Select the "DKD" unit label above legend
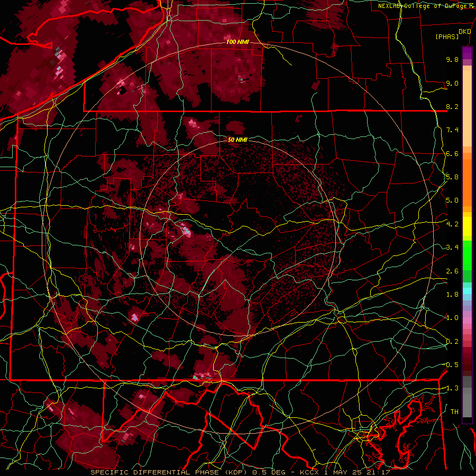The width and height of the screenshot is (476, 476). (464, 32)
